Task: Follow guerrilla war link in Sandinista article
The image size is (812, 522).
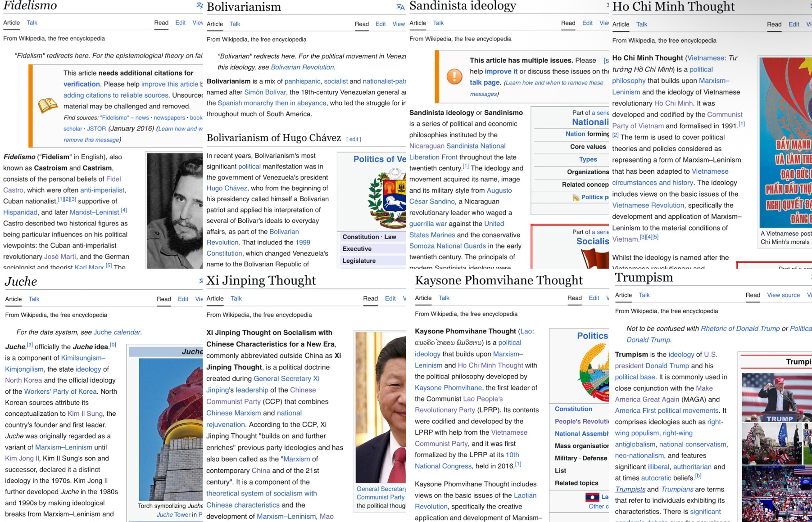Action: click(x=428, y=224)
